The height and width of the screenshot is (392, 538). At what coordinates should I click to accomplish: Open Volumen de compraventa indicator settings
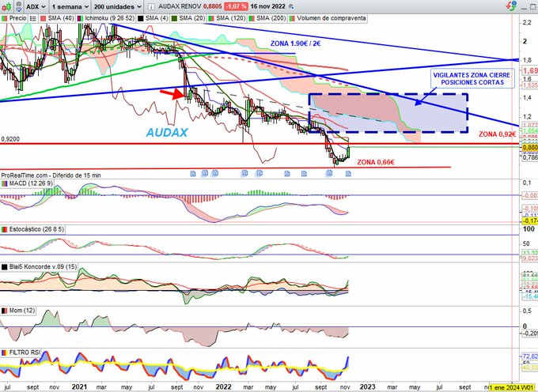pyautogui.click(x=331, y=18)
